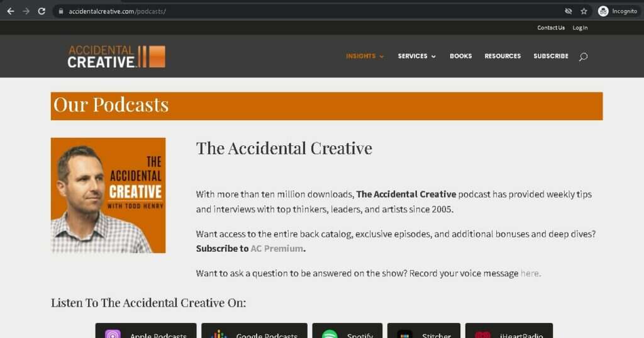The image size is (644, 338).
Task: Open the Stitcher button
Action: point(424,332)
